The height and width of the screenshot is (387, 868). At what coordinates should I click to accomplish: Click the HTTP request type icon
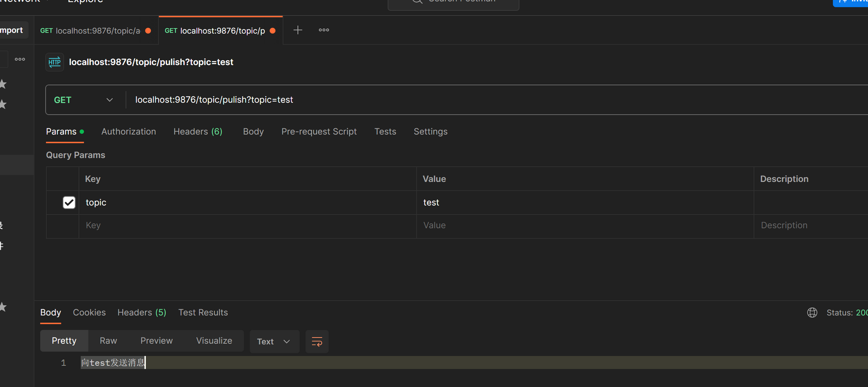tap(55, 62)
